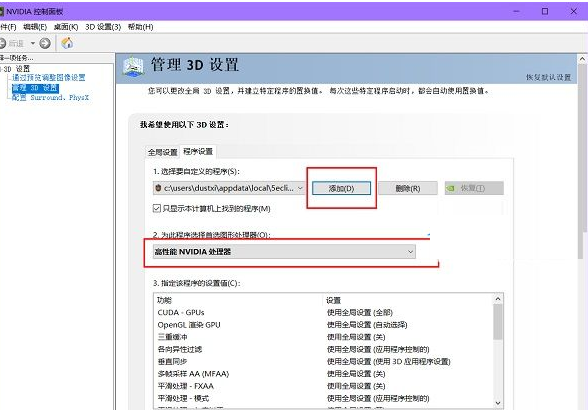Viewport: 588px width, 410px height.
Task: Click the 恢复(T) button
Action: [x=474, y=188]
